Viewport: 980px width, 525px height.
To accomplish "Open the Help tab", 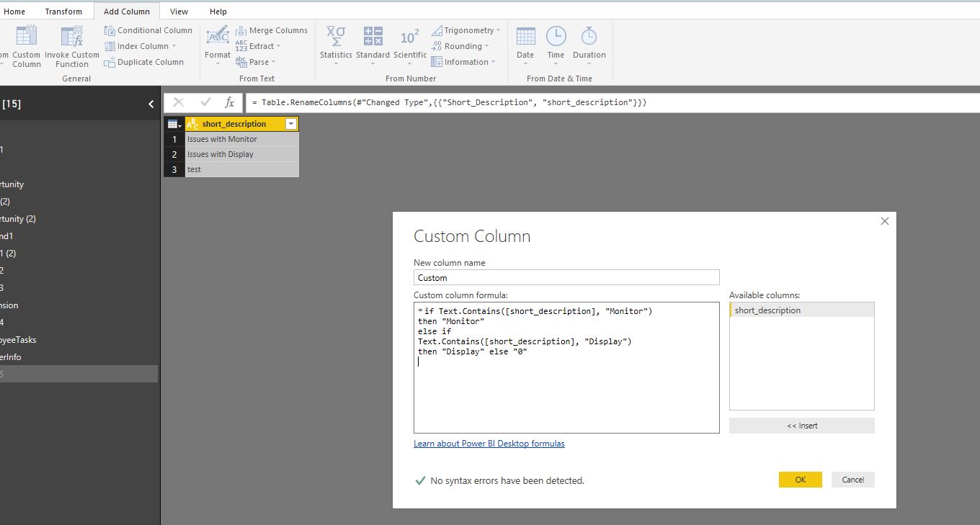I will point(218,12).
